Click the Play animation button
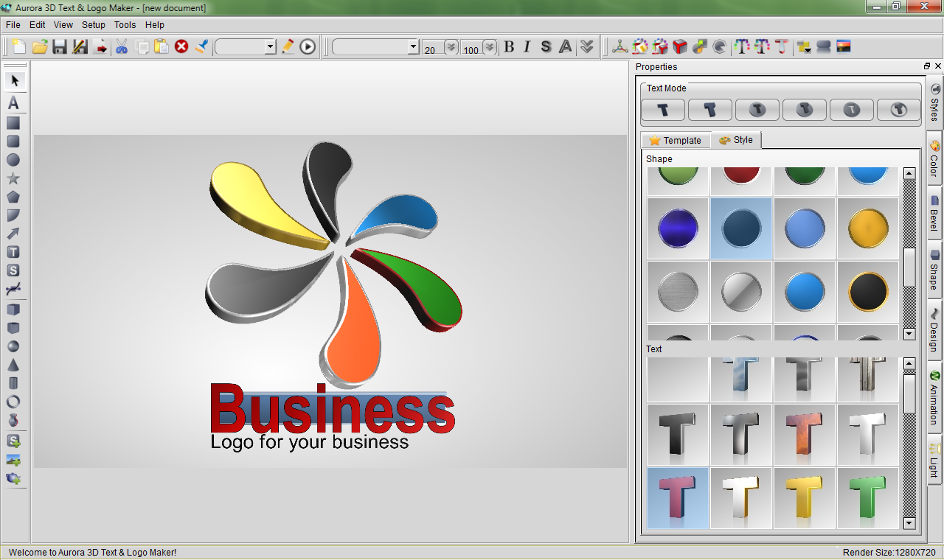The width and height of the screenshot is (944, 560). [x=308, y=47]
